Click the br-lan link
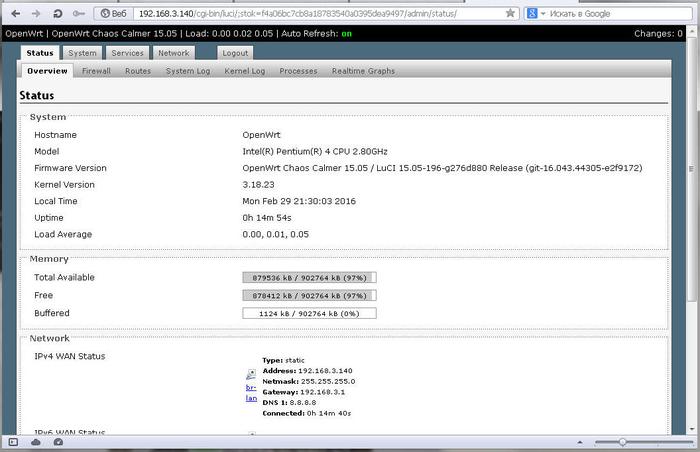Image resolution: width=700 pixels, height=452 pixels. click(x=251, y=392)
